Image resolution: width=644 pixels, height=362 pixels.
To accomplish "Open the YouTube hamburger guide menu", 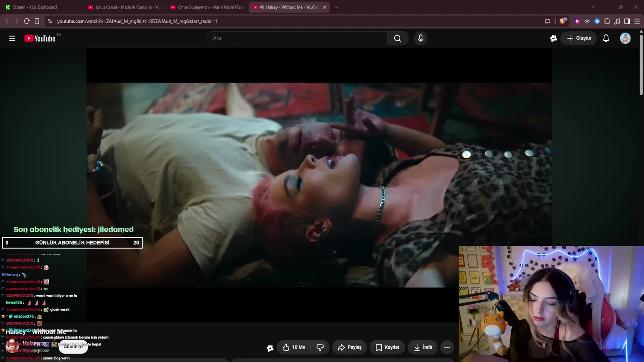I will 12,38.
